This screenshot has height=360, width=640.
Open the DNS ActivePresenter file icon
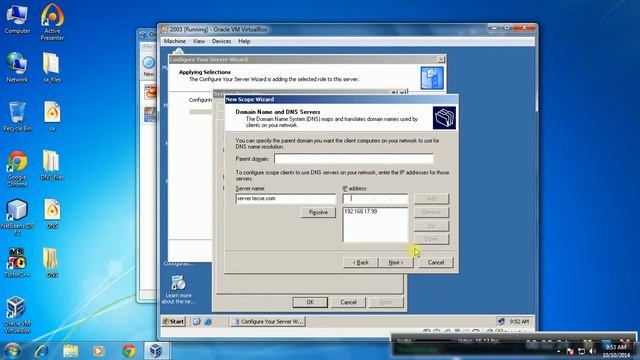click(x=52, y=214)
